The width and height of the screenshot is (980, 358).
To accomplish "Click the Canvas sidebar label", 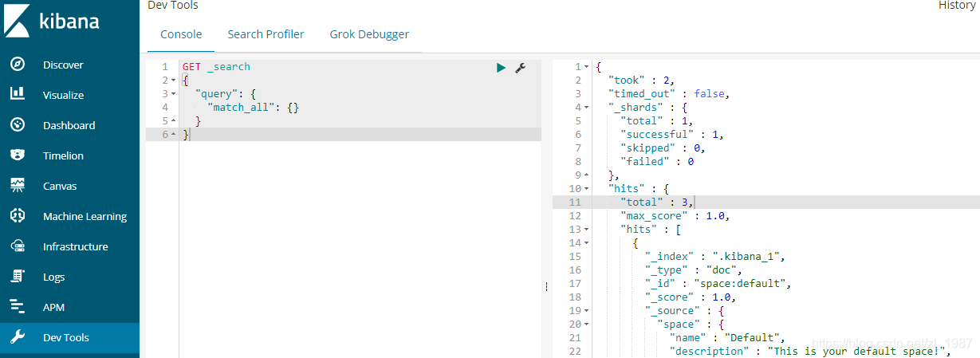I will point(61,186).
